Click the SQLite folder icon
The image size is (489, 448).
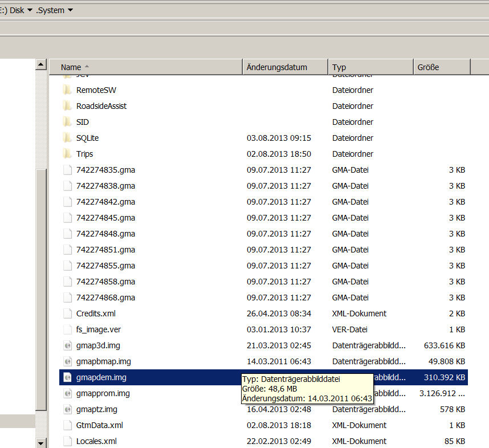tap(67, 138)
